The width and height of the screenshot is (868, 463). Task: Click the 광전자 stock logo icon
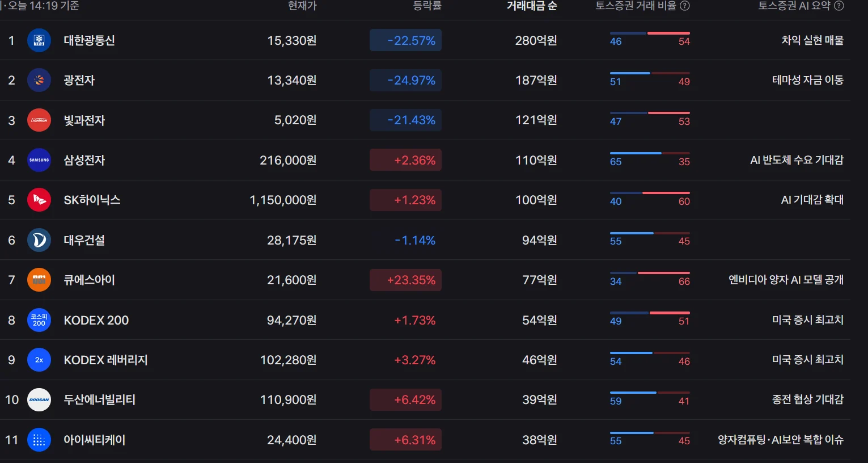pos(39,81)
